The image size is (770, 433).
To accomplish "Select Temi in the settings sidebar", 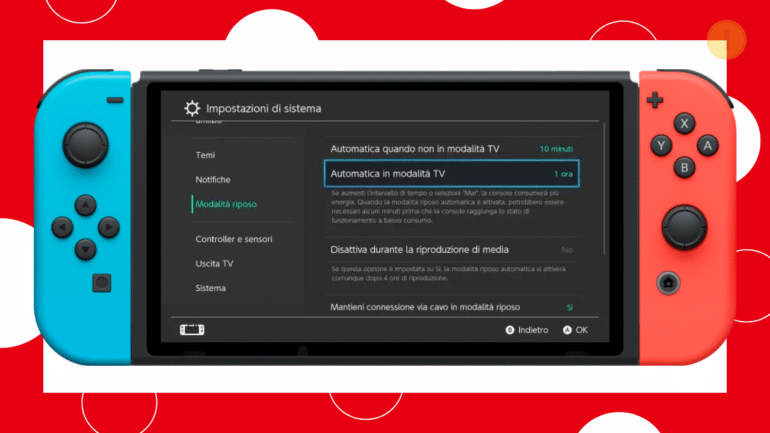I will (205, 155).
